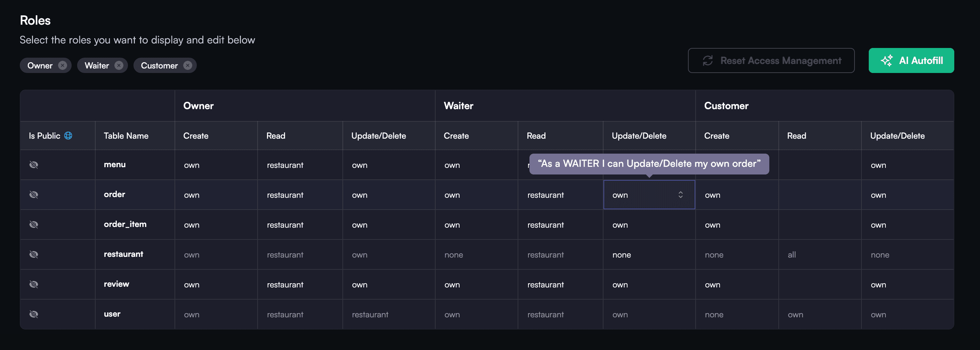This screenshot has height=350, width=980.
Task: Toggle public visibility for order_item table
Action: tap(34, 225)
